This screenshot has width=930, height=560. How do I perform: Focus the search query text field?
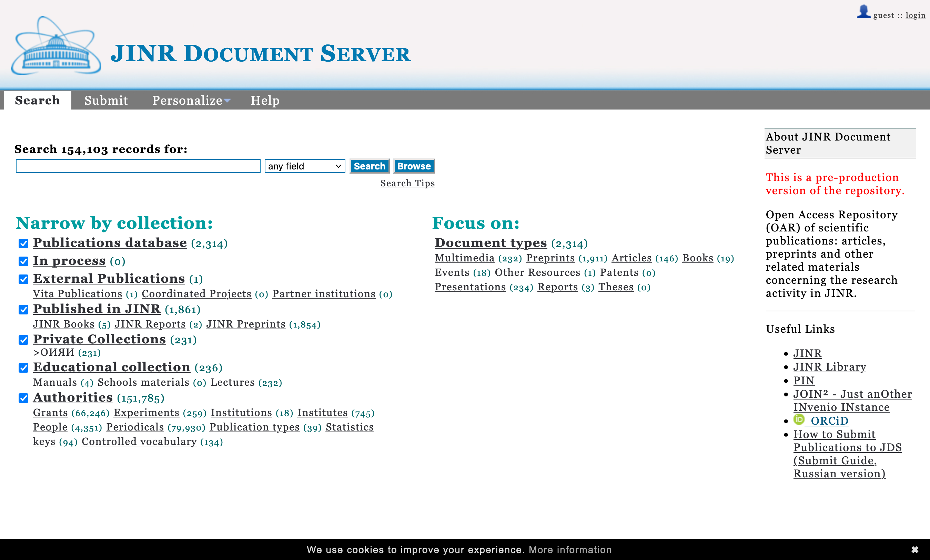[138, 166]
